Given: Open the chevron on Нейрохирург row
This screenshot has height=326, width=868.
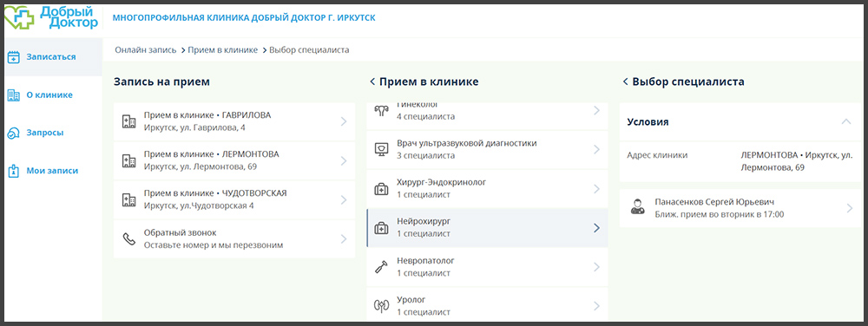Looking at the screenshot, I should [x=596, y=228].
